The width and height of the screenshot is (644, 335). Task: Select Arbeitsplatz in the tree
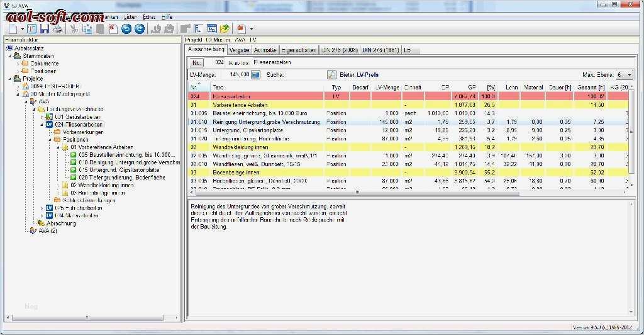coord(29,48)
